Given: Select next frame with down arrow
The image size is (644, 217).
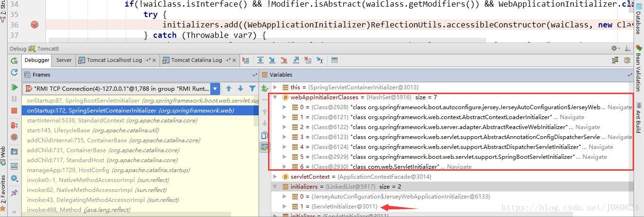Looking at the screenshot, I should pos(241,88).
